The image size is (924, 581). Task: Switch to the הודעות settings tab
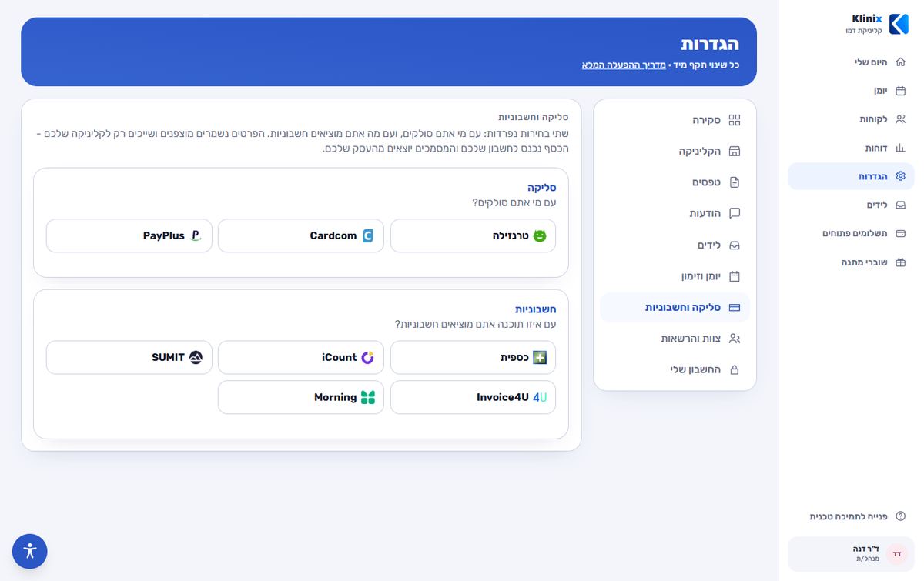(675, 213)
